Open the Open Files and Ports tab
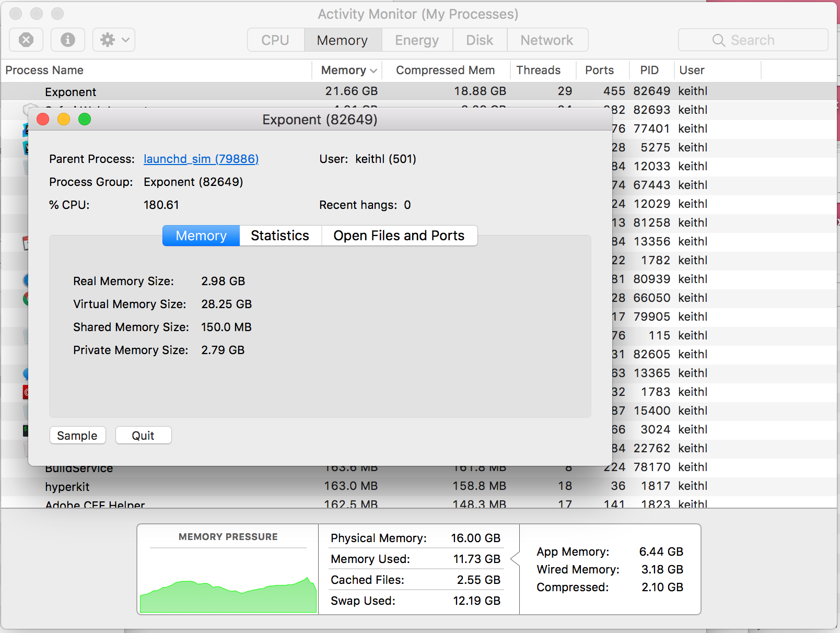840x633 pixels. tap(399, 236)
